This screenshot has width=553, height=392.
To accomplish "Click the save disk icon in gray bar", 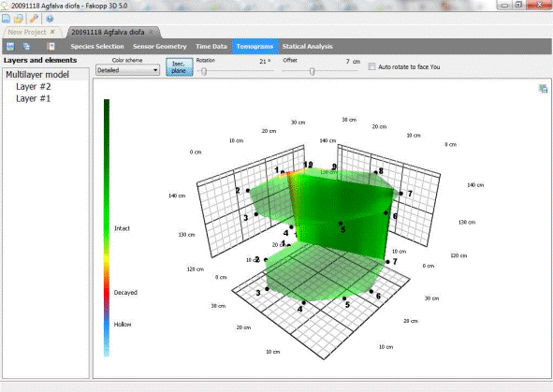I will click(10, 47).
